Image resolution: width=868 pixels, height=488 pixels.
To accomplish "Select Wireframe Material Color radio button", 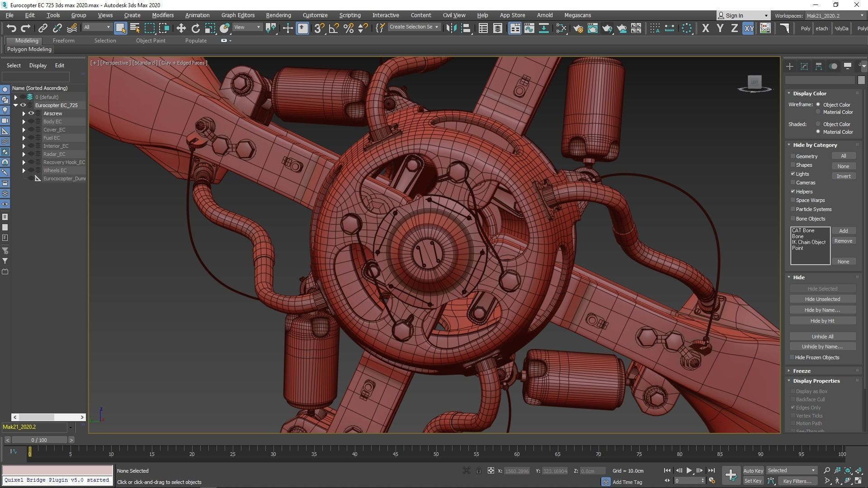I will (818, 112).
